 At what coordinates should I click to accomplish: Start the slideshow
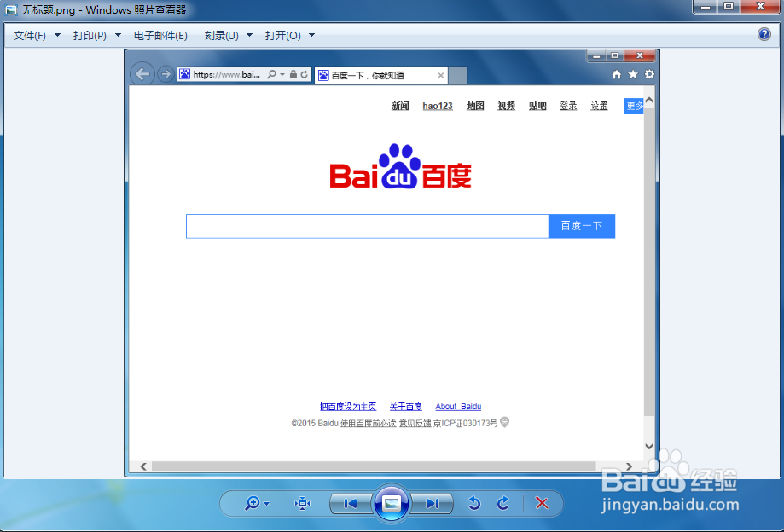click(x=391, y=502)
